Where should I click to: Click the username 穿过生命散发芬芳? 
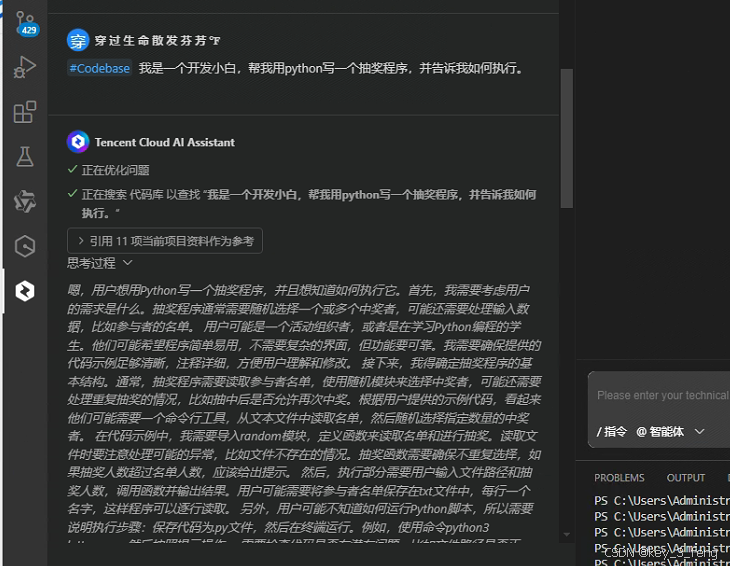pos(157,40)
